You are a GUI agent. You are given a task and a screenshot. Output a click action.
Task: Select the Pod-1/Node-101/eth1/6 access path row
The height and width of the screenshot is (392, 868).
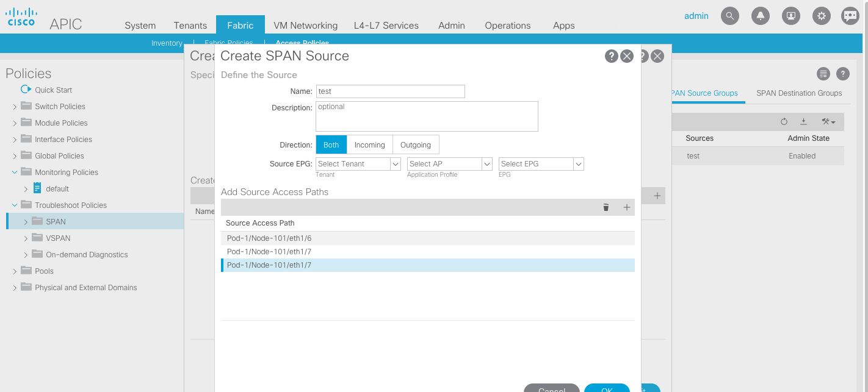pos(269,238)
